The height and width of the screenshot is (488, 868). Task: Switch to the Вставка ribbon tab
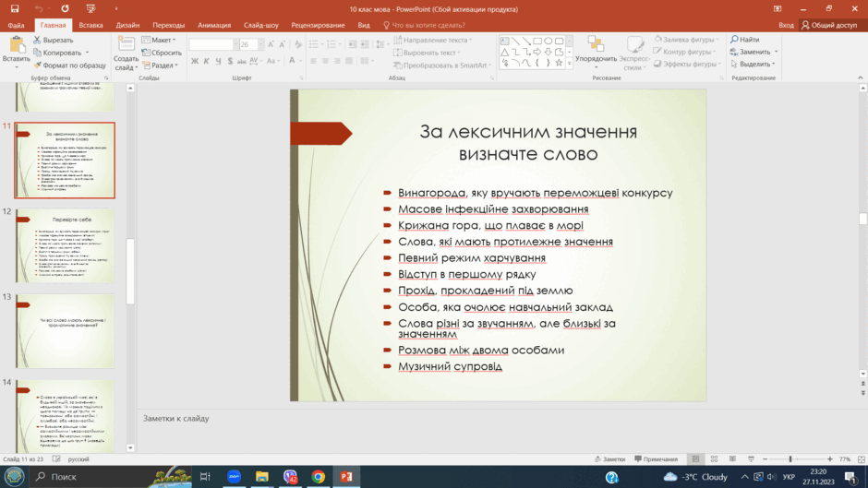pos(90,25)
